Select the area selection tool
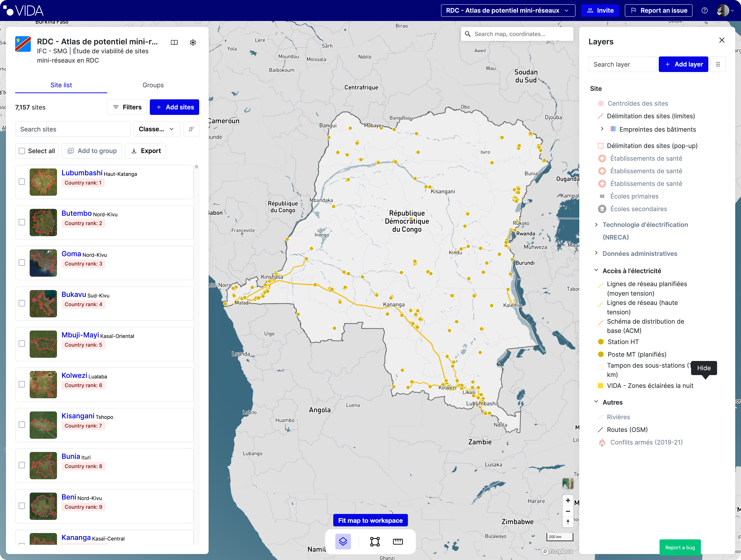This screenshot has height=560, width=741. 374,541
